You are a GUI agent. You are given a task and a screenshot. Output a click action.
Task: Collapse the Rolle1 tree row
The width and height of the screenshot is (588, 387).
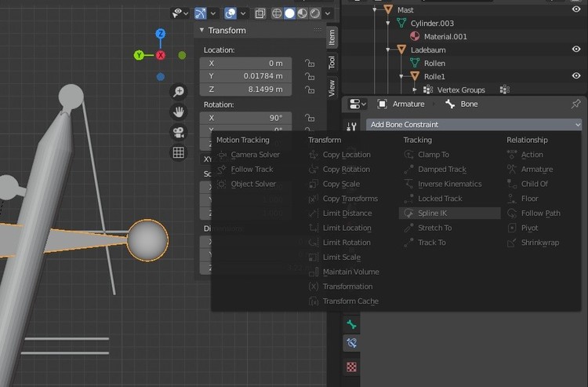click(401, 76)
